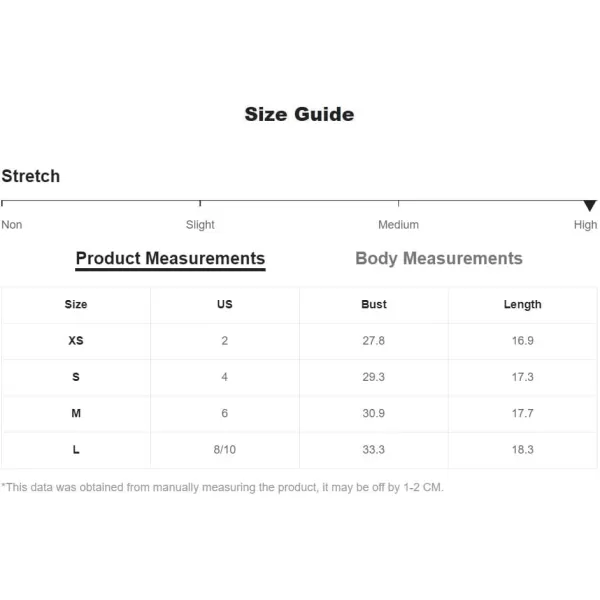Click the manual measurement disclaimer footnote
The width and height of the screenshot is (600, 600).
pos(222,487)
